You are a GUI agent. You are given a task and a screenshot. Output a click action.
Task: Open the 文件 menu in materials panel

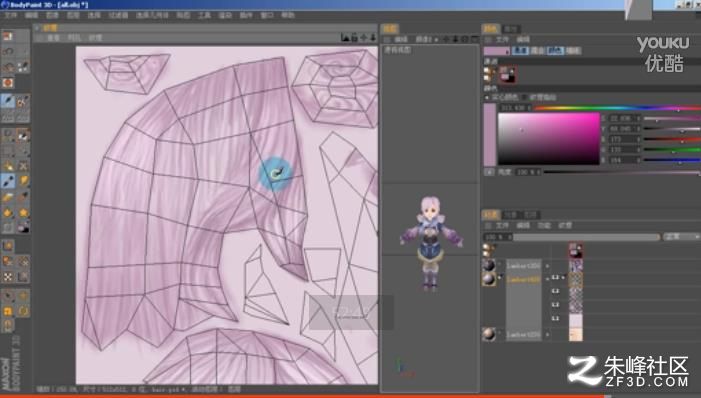click(502, 226)
